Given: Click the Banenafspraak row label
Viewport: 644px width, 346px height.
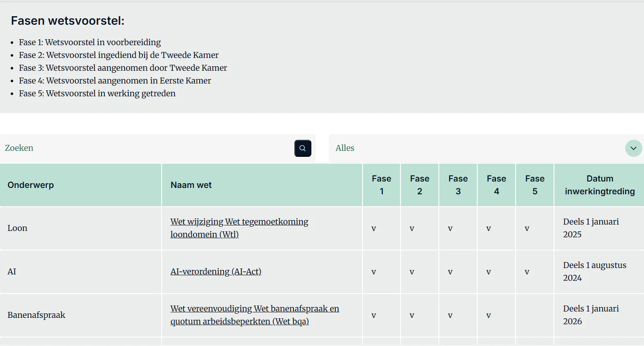Looking at the screenshot, I should (x=36, y=315).
